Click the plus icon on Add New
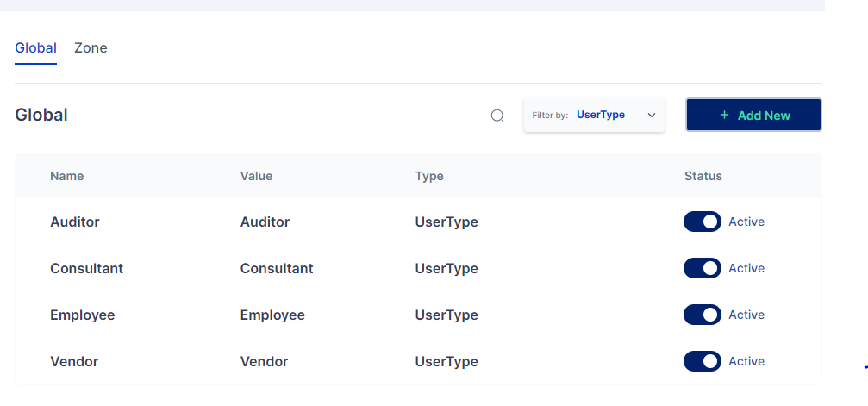868x406 pixels. (724, 116)
